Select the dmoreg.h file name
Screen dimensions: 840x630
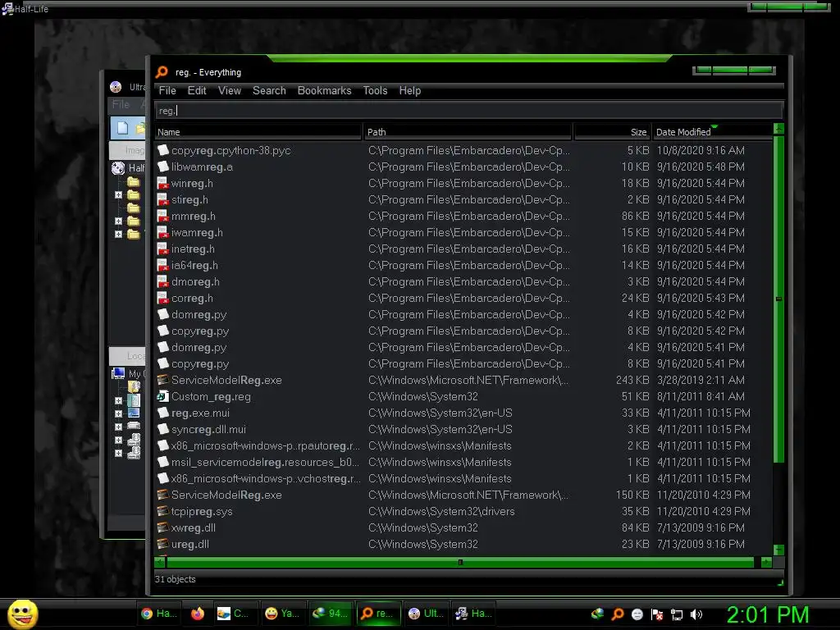point(195,282)
